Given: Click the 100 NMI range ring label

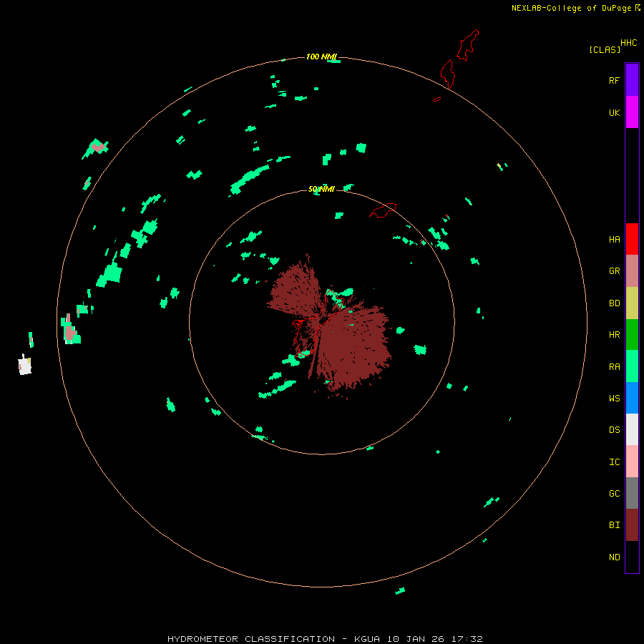Looking at the screenshot, I should 321,57.
